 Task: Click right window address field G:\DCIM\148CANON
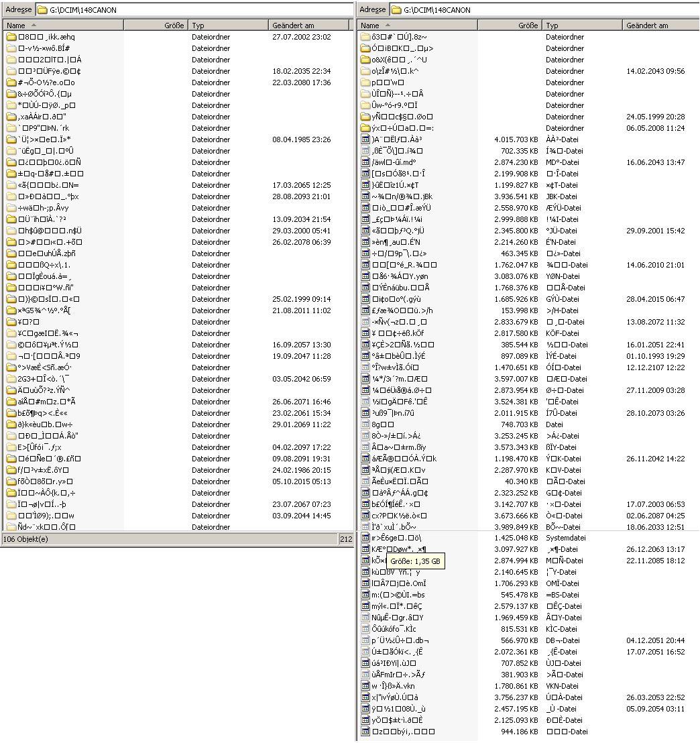[x=544, y=9]
